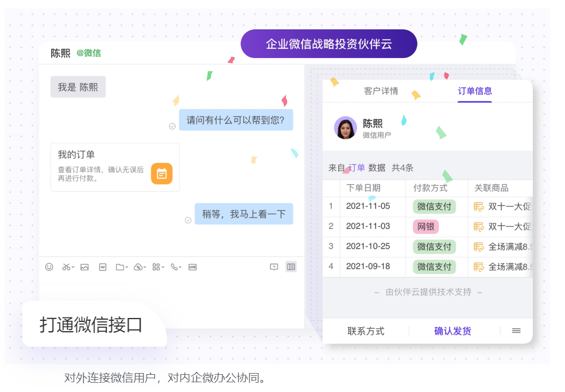The image size is (565, 392).
Task: Switch to the 客户详情 tab
Action: coord(381,91)
